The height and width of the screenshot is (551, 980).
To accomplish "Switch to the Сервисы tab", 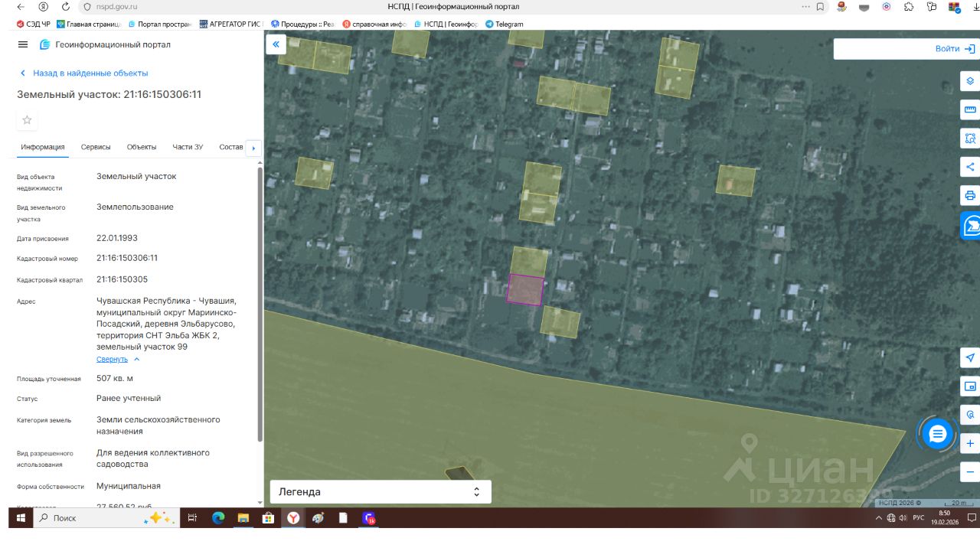I will coord(96,147).
